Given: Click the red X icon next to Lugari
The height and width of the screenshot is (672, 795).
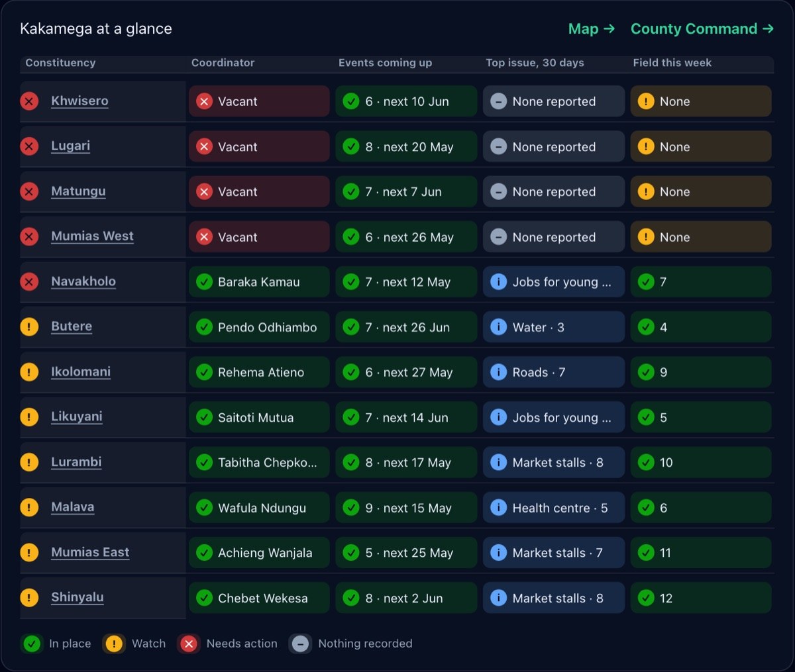Looking at the screenshot, I should pyautogui.click(x=29, y=146).
